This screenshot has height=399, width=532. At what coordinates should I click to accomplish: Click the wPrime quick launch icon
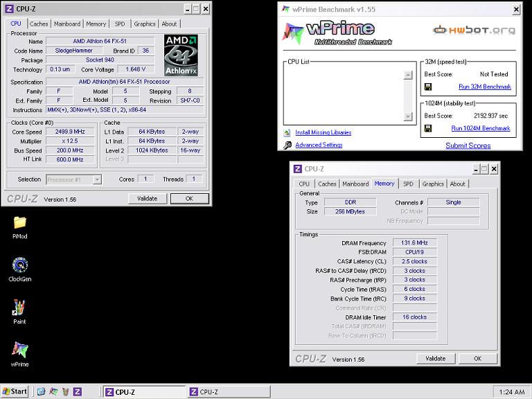pos(53,392)
